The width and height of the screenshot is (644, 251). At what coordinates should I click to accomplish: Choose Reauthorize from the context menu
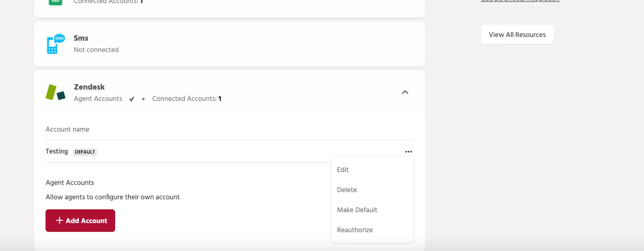355,230
